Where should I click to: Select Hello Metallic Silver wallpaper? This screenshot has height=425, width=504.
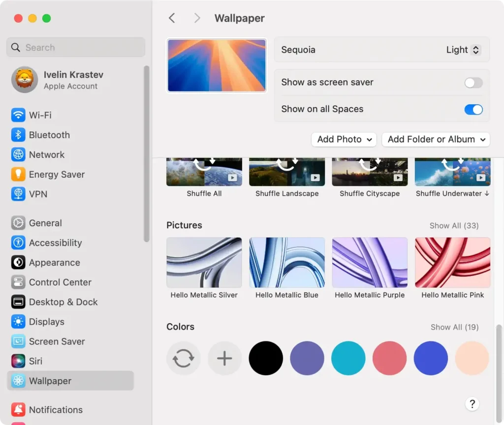pos(204,263)
